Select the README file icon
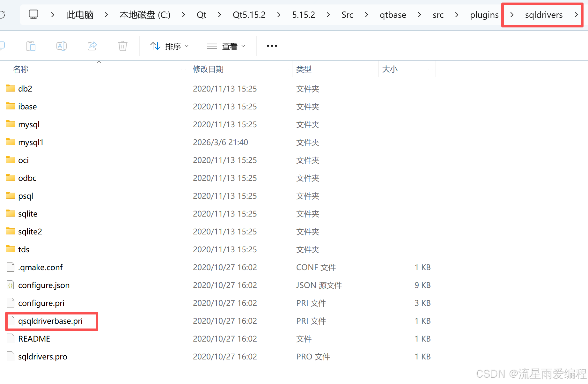This screenshot has height=384, width=588. pyautogui.click(x=11, y=338)
